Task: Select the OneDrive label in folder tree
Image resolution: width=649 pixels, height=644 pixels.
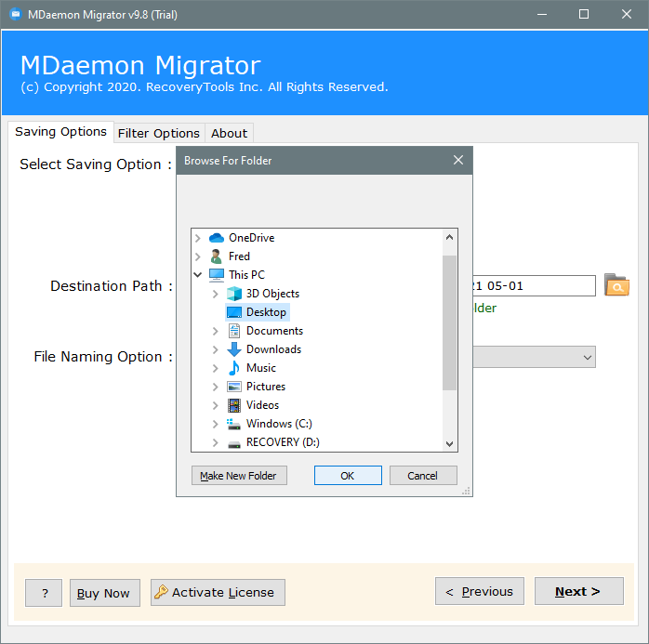Action: point(252,238)
